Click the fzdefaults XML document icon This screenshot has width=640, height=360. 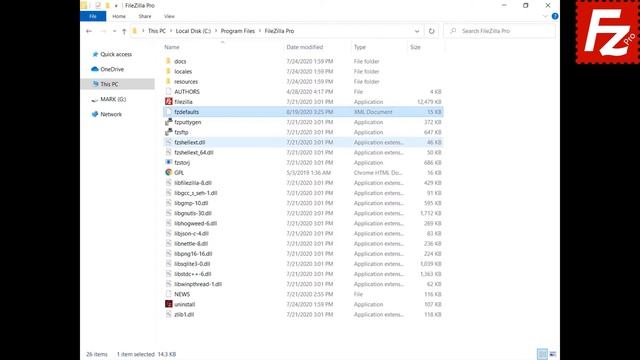(169, 112)
